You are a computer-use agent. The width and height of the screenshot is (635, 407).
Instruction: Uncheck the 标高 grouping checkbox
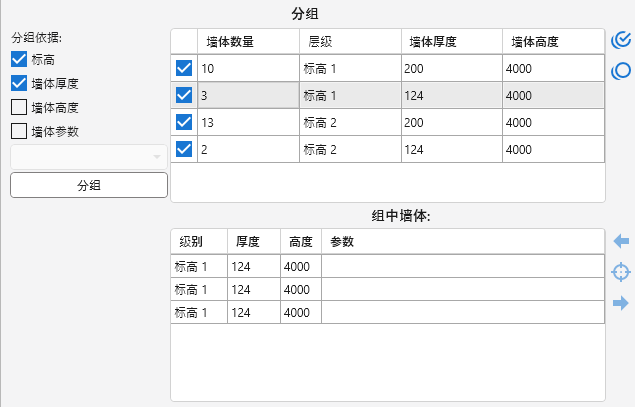click(x=19, y=61)
